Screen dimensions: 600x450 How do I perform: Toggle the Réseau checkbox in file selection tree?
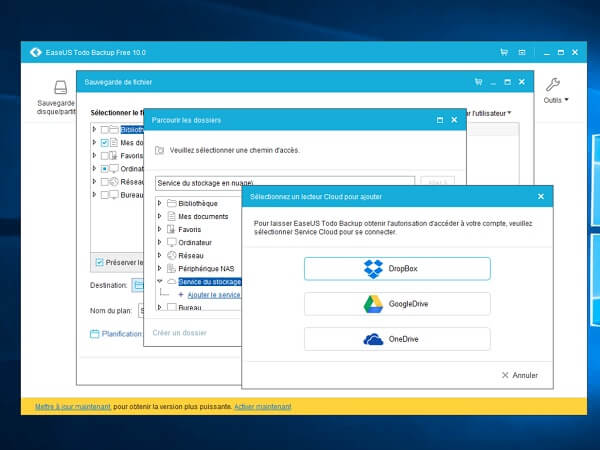click(x=104, y=182)
